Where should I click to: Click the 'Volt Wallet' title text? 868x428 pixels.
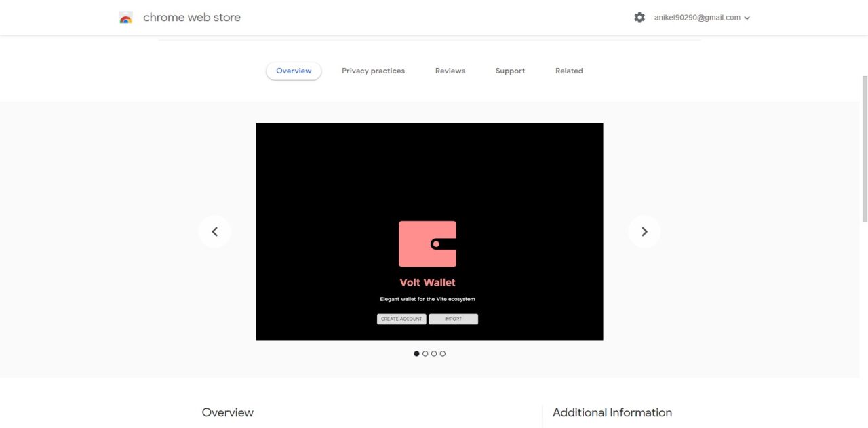[x=428, y=282]
